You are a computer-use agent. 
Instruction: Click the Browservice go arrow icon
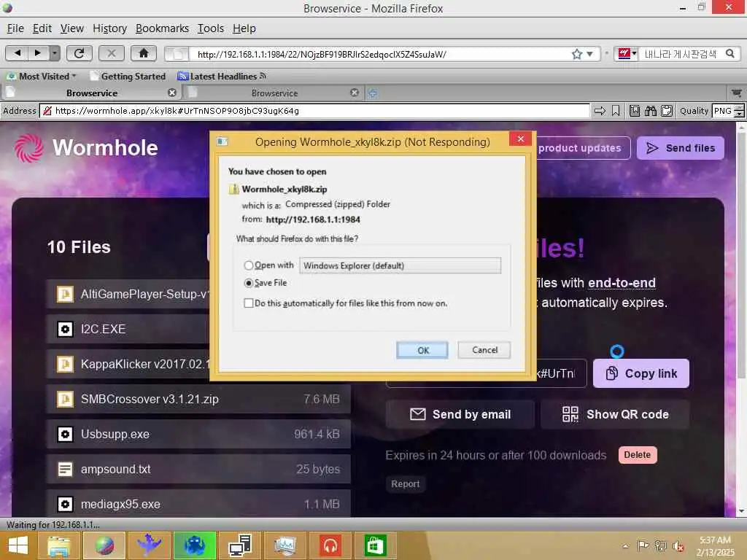(600, 111)
